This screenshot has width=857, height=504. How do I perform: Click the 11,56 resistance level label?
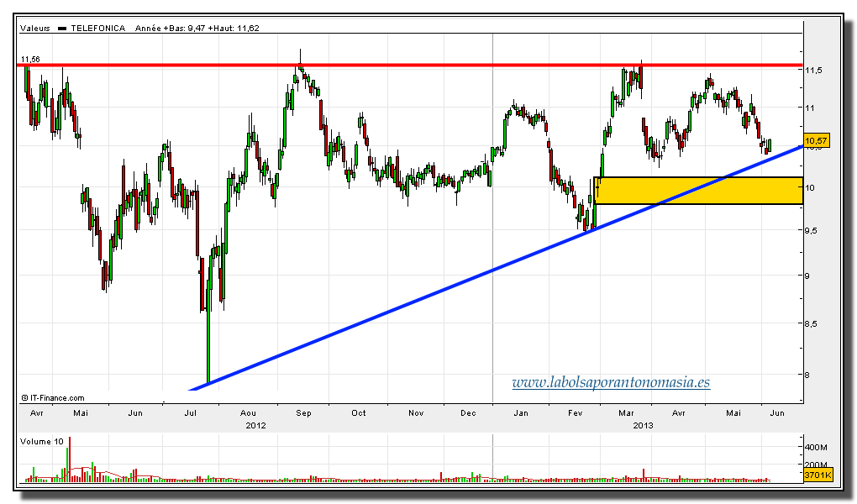pyautogui.click(x=30, y=60)
